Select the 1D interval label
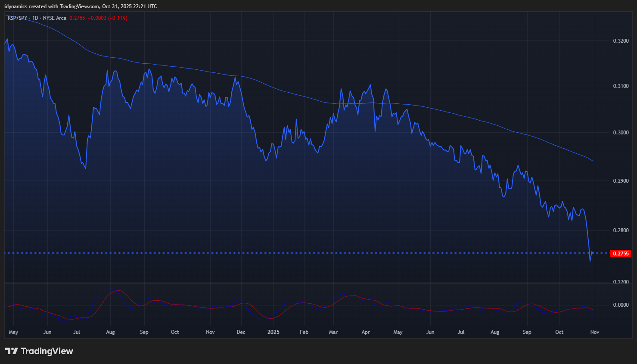This screenshot has width=637, height=364. pos(35,18)
